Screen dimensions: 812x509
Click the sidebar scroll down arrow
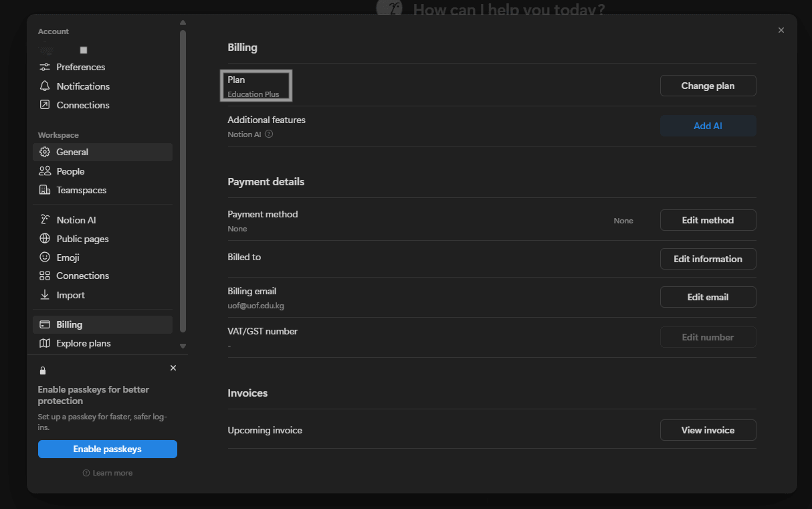(x=183, y=346)
